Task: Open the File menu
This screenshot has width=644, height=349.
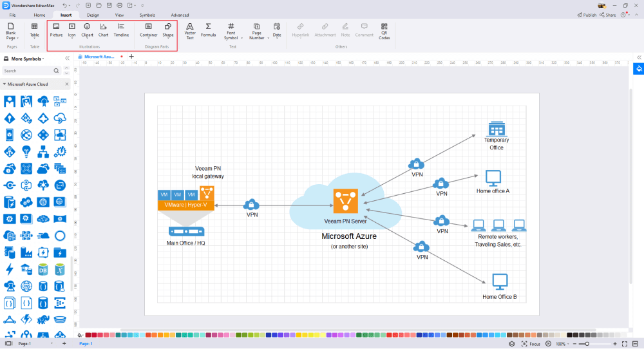Action: coord(13,15)
